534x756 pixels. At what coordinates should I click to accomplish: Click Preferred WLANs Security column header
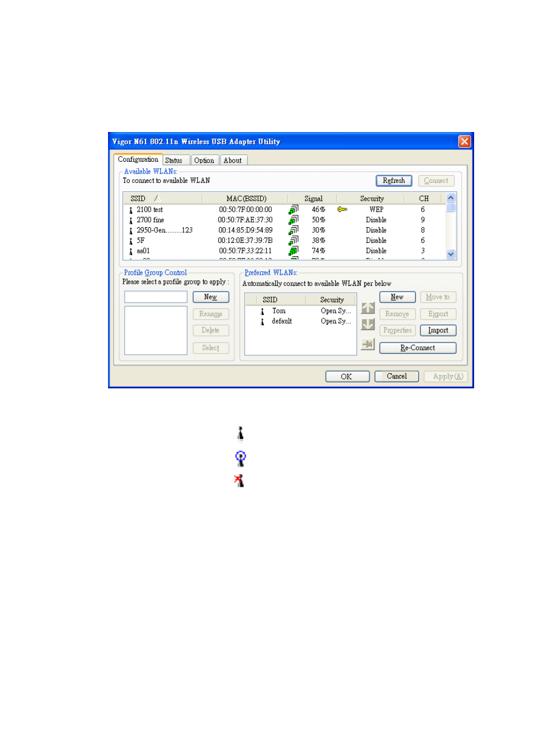331,300
